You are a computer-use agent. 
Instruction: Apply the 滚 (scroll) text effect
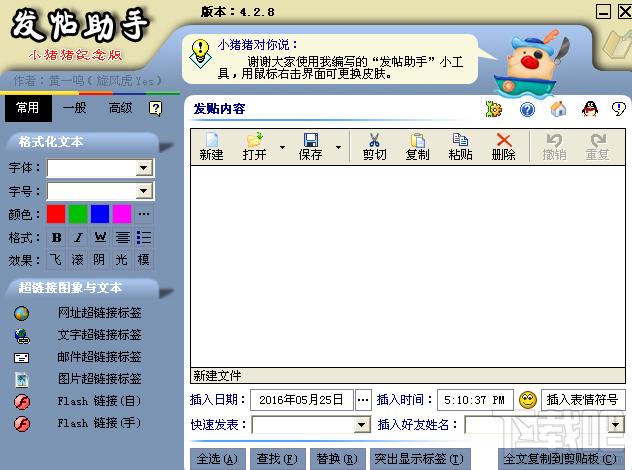click(78, 260)
